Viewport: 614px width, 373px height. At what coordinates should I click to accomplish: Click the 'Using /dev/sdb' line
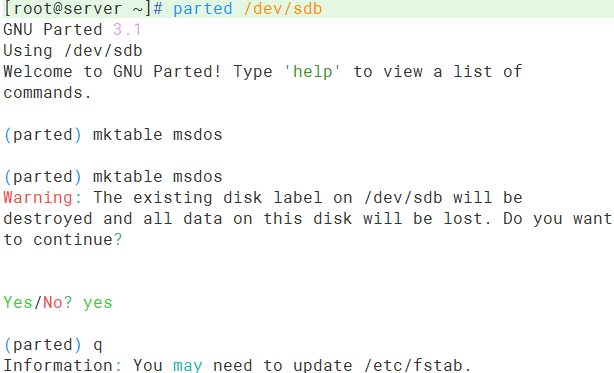pos(73,51)
